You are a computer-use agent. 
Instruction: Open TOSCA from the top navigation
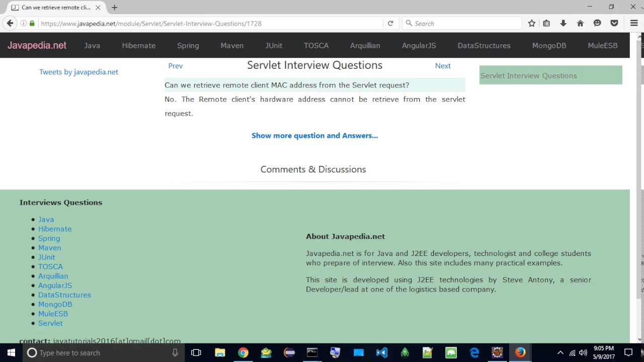[316, 45]
